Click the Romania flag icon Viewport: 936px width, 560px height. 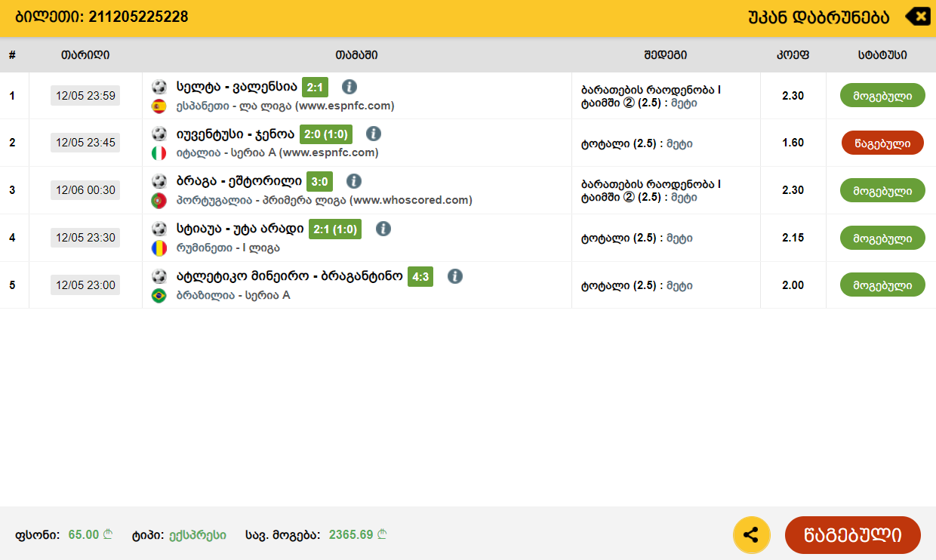point(159,248)
